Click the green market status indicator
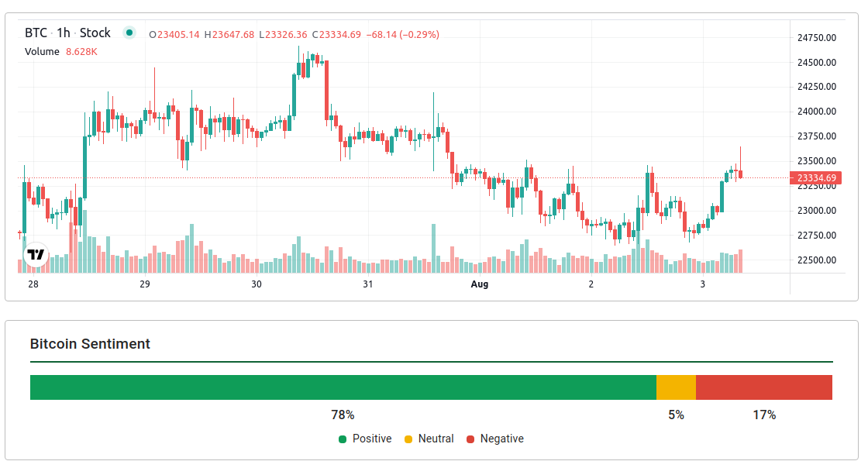The height and width of the screenshot is (468, 868). point(129,33)
